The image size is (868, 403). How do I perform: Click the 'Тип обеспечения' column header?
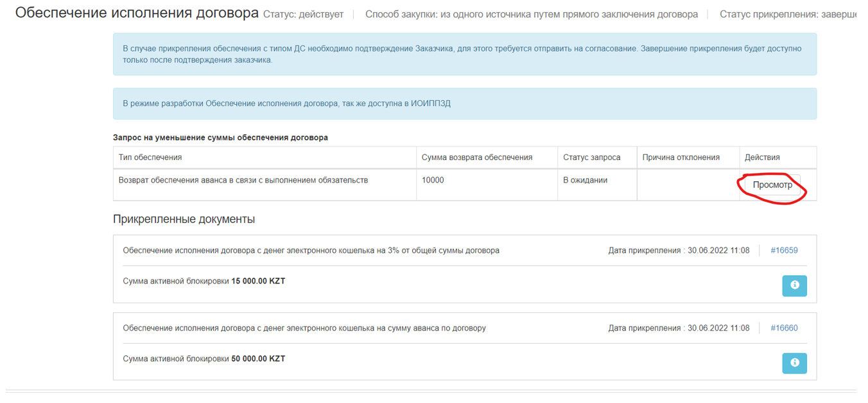tap(150, 157)
